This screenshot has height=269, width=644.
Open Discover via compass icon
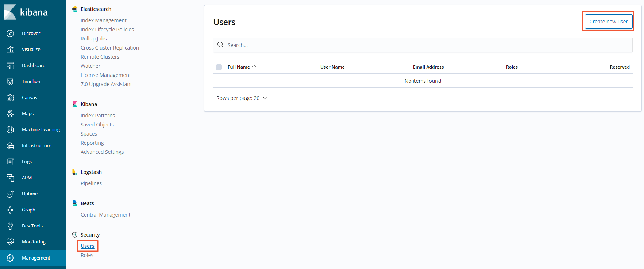10,34
